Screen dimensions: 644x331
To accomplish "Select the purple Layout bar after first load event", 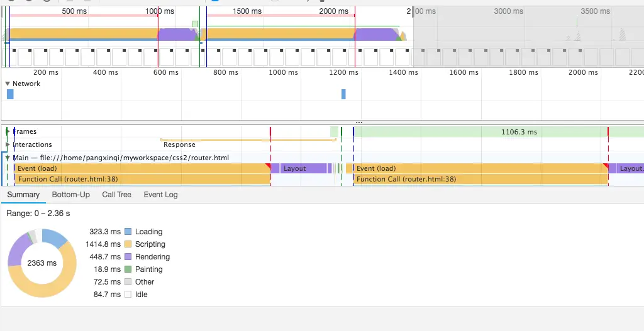I will [x=303, y=168].
